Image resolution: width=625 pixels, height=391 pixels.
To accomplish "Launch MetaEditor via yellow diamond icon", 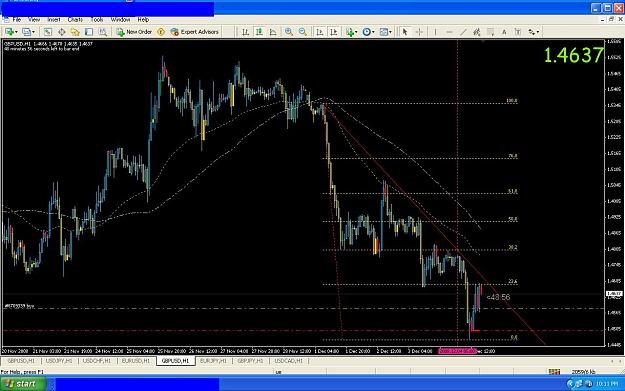I will (x=161, y=32).
